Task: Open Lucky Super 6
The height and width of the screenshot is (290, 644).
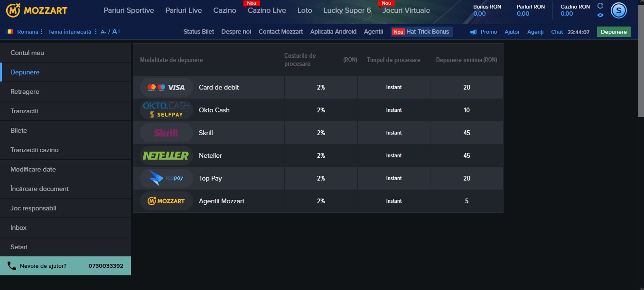Action: (347, 10)
